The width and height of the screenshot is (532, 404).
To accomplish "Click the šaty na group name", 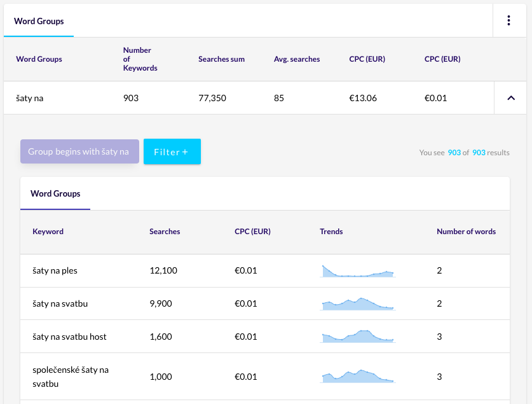I will (x=29, y=98).
